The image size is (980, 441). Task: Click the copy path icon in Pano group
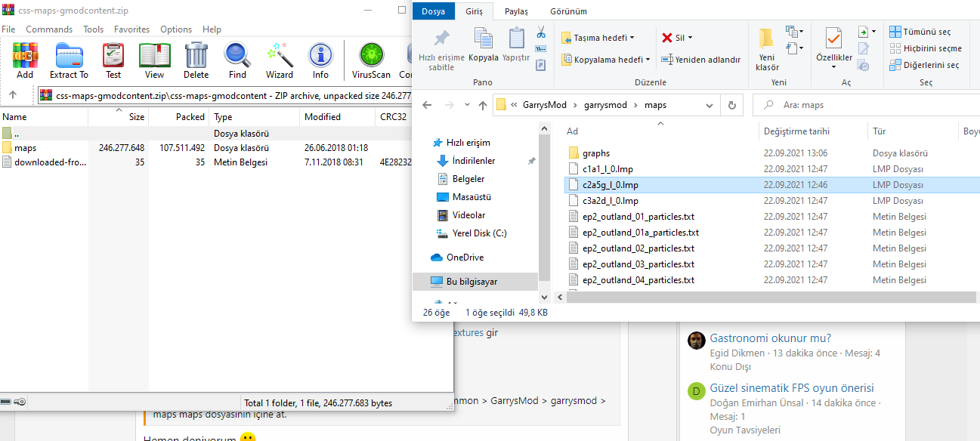(x=541, y=49)
